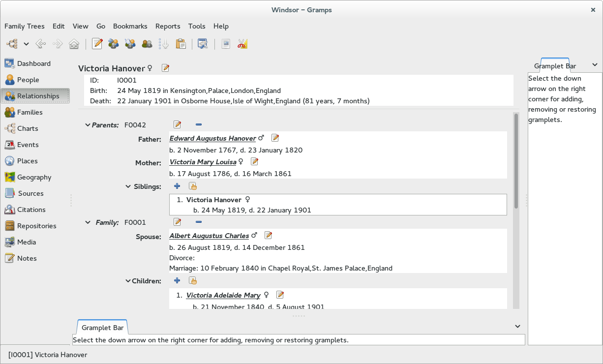This screenshot has width=603, height=364.
Task: Open the Places view
Action: click(x=35, y=161)
